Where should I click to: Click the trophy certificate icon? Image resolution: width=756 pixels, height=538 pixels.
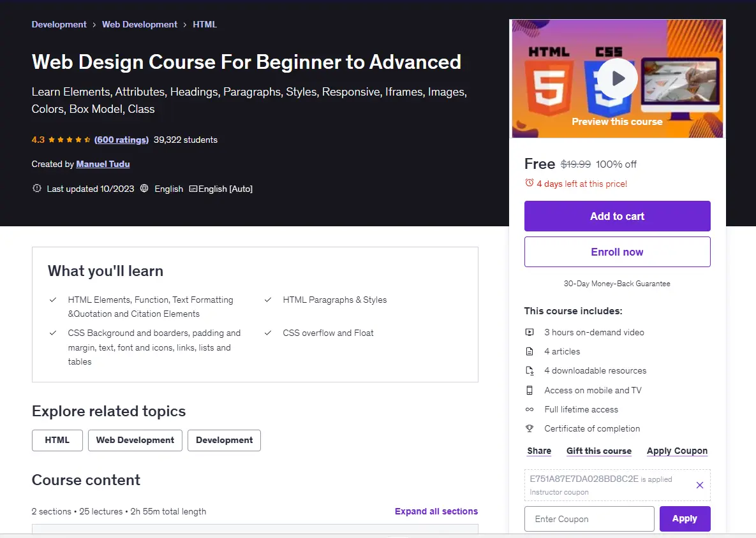point(530,428)
